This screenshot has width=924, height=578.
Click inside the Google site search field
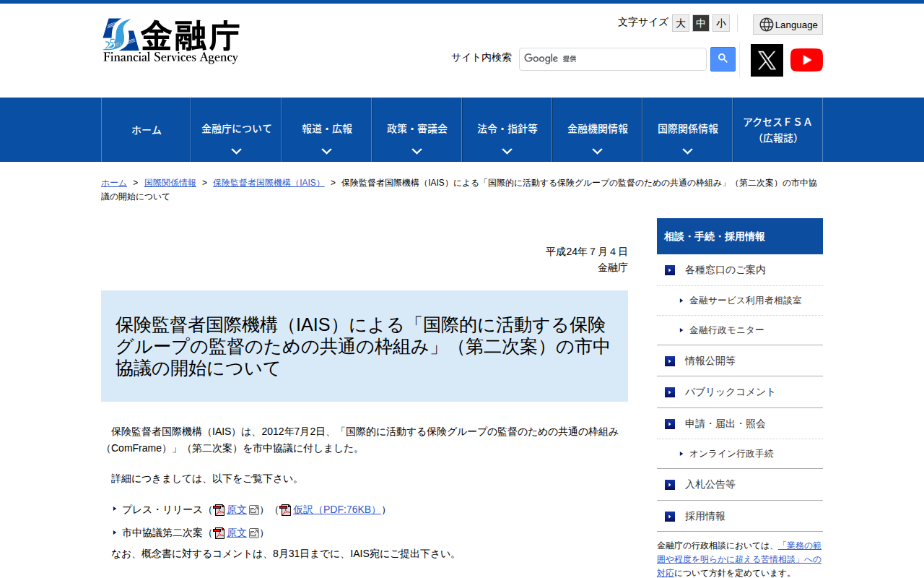[x=612, y=59]
